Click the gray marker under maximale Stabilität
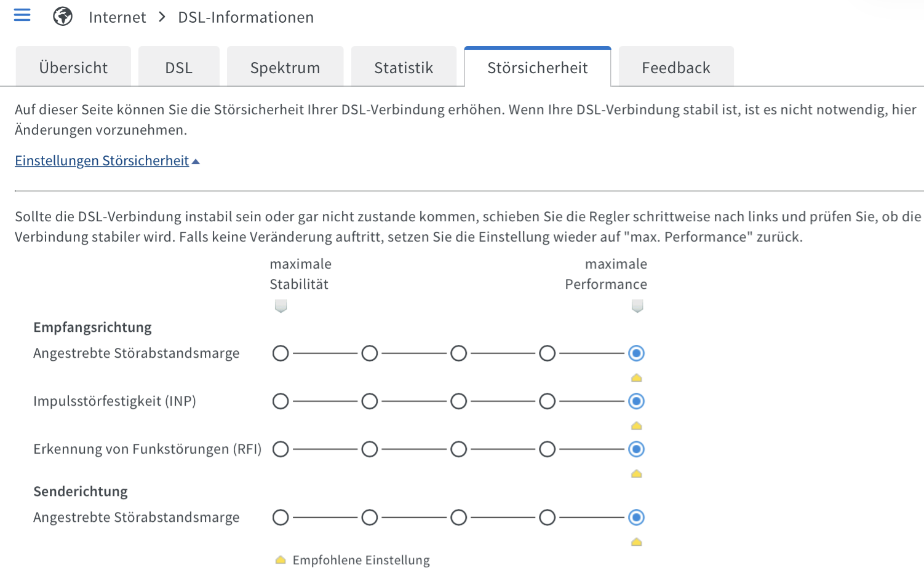 [x=281, y=306]
